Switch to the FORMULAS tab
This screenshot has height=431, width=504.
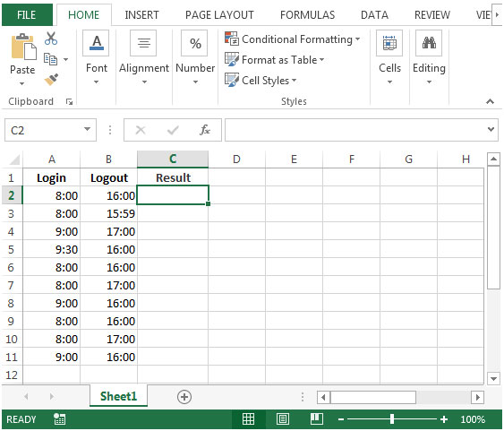(x=307, y=15)
